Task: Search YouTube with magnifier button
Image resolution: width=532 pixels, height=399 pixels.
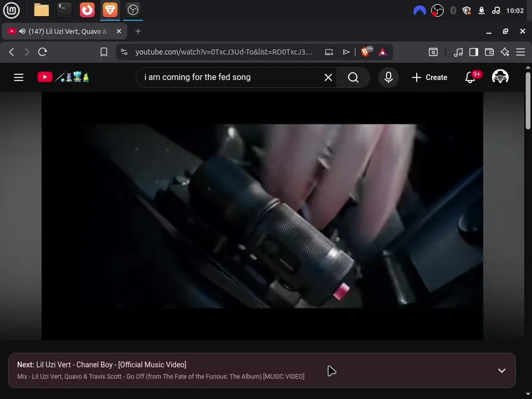Action: pyautogui.click(x=353, y=78)
